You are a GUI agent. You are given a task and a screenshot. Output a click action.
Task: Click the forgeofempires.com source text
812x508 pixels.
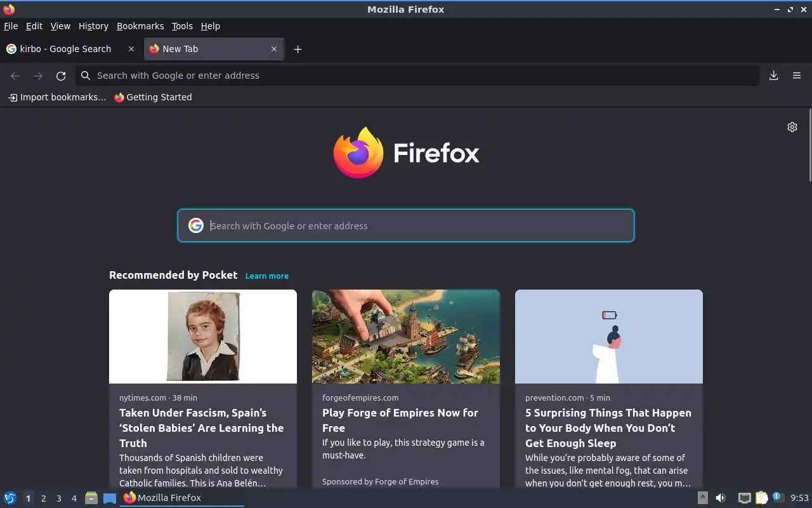point(360,398)
